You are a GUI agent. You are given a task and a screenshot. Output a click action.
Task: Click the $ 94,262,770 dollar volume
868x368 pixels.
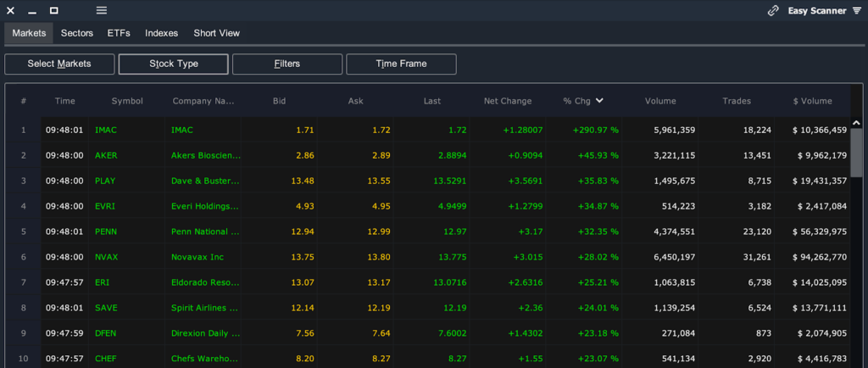(820, 257)
